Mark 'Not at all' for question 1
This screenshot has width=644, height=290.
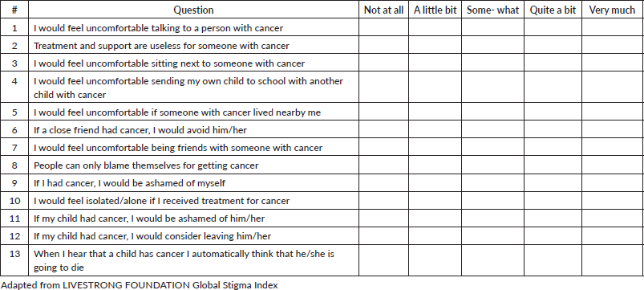coord(383,27)
